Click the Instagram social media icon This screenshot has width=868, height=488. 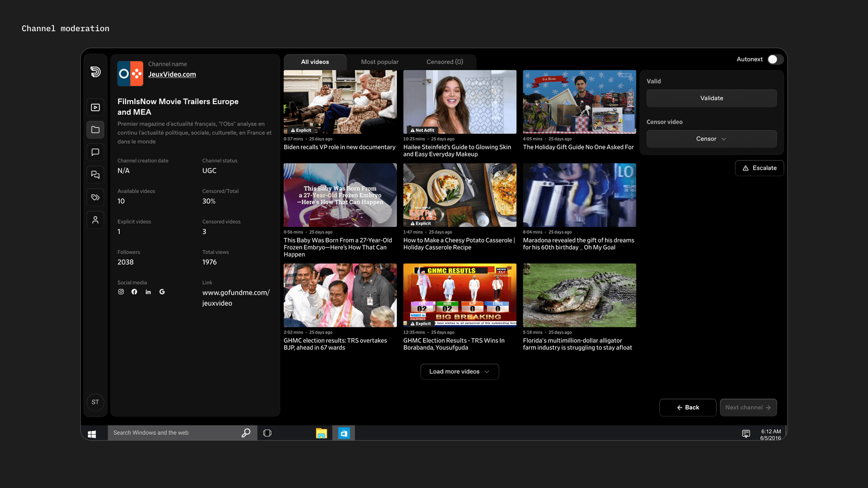pos(121,292)
